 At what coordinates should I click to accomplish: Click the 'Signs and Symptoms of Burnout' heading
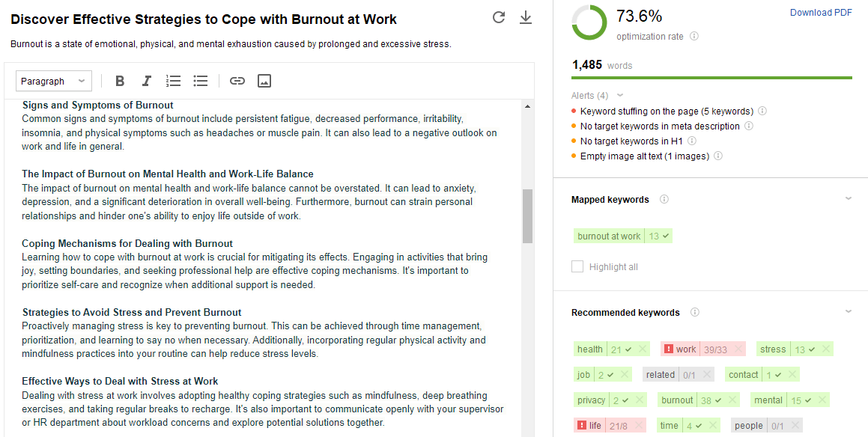point(97,105)
